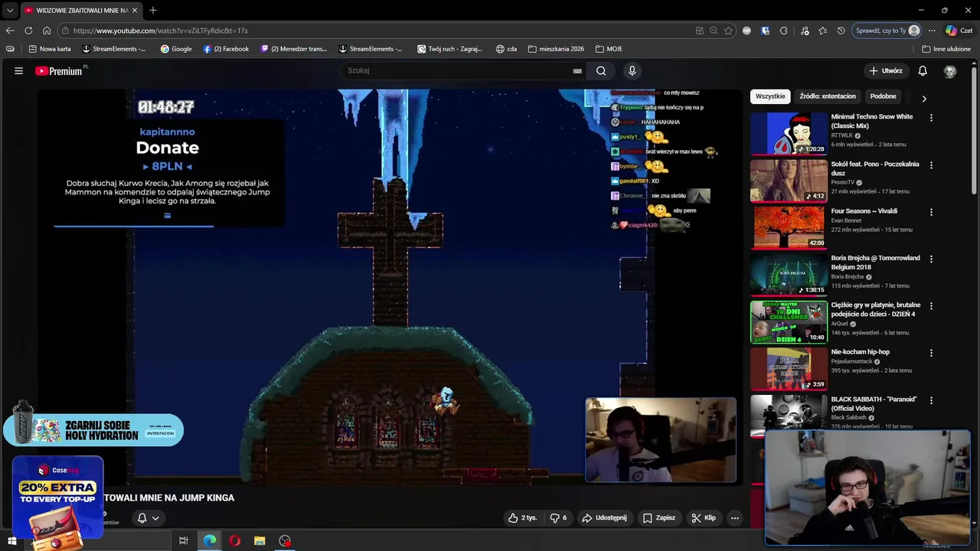Open options for Ciężkie gry w platynie
Screen dimensions: 980x551
click(931, 306)
